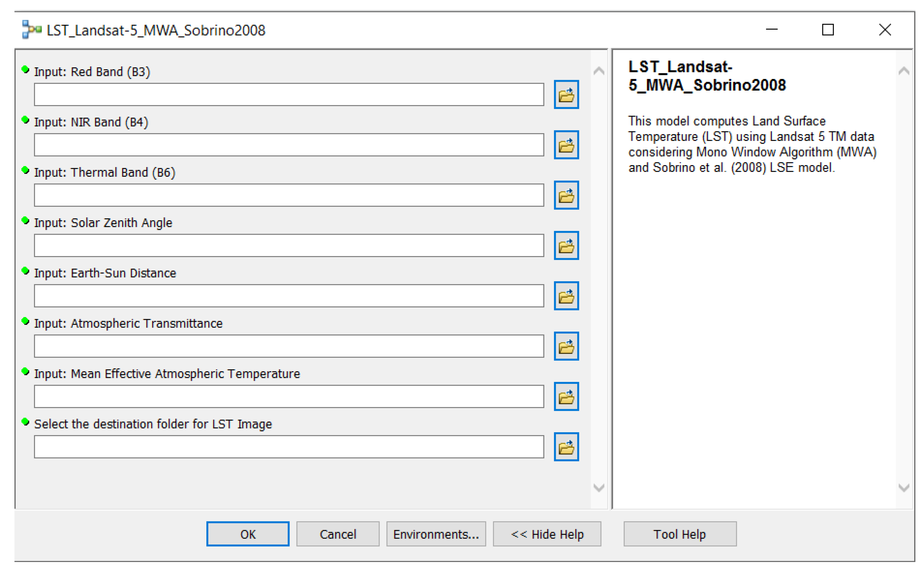Cancel the LST model dialog

pos(338,534)
